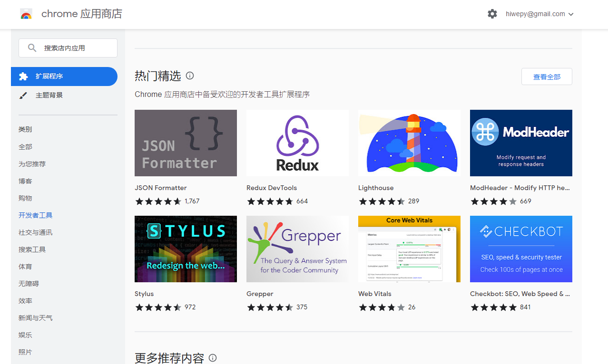Viewport: 608px width, 364px height.
Task: Focus the 搜索店内应用 search field
Action: [68, 48]
